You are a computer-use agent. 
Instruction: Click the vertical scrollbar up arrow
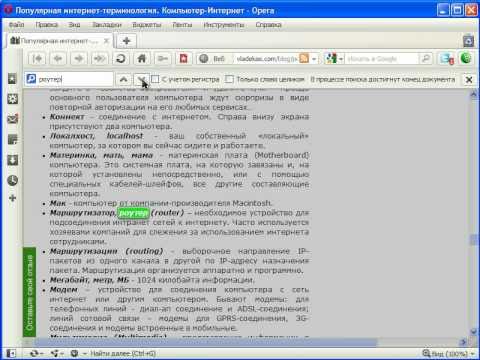[474, 95]
